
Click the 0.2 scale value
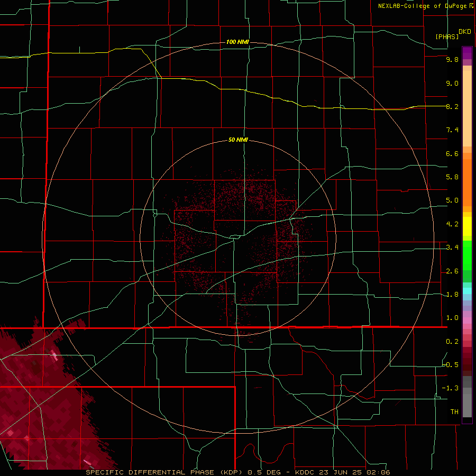click(452, 342)
